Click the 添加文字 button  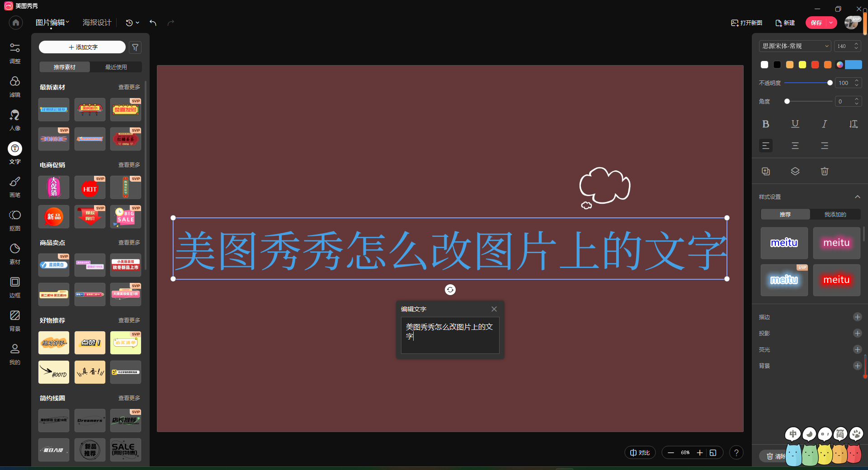[82, 47]
